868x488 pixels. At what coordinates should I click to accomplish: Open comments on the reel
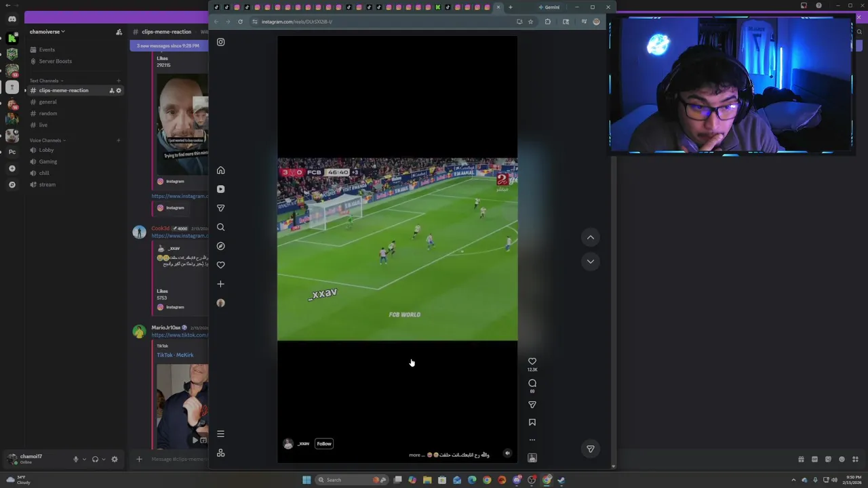tap(532, 383)
